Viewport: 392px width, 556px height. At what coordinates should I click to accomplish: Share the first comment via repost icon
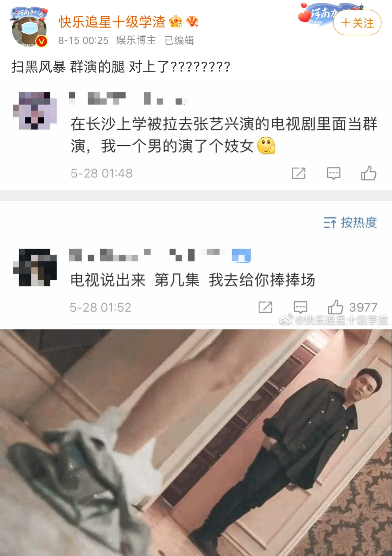point(299,173)
